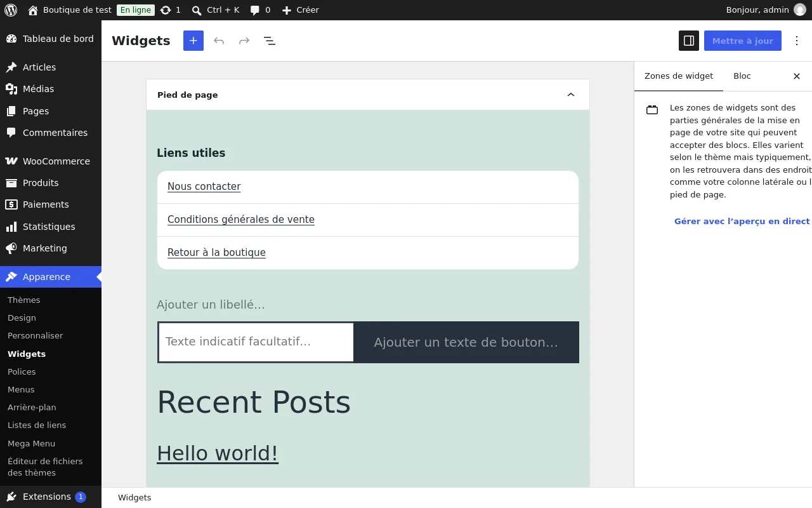The height and width of the screenshot is (508, 812).
Task: Open Tableau de bord in sidebar
Action: coord(51,39)
